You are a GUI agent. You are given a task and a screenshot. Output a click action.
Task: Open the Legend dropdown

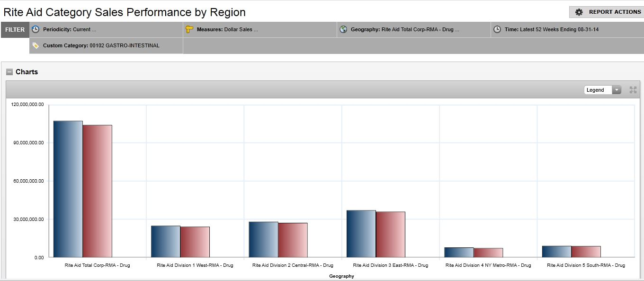[x=602, y=90]
